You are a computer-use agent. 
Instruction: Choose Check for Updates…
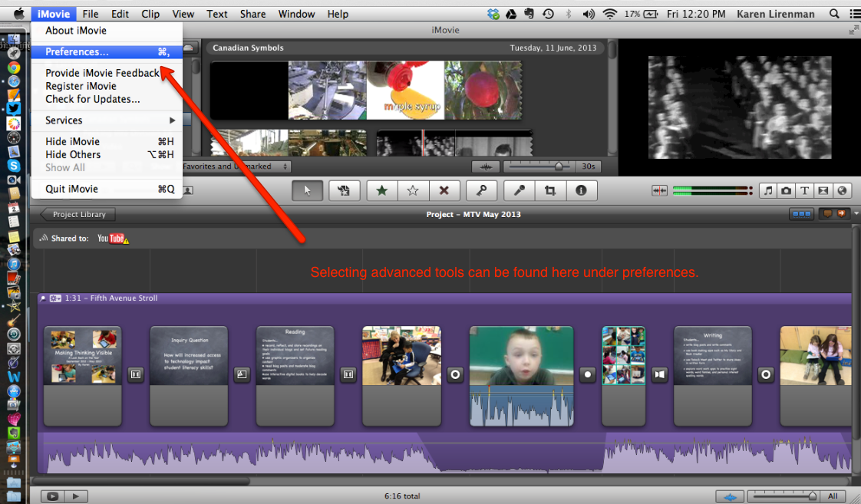point(107,100)
